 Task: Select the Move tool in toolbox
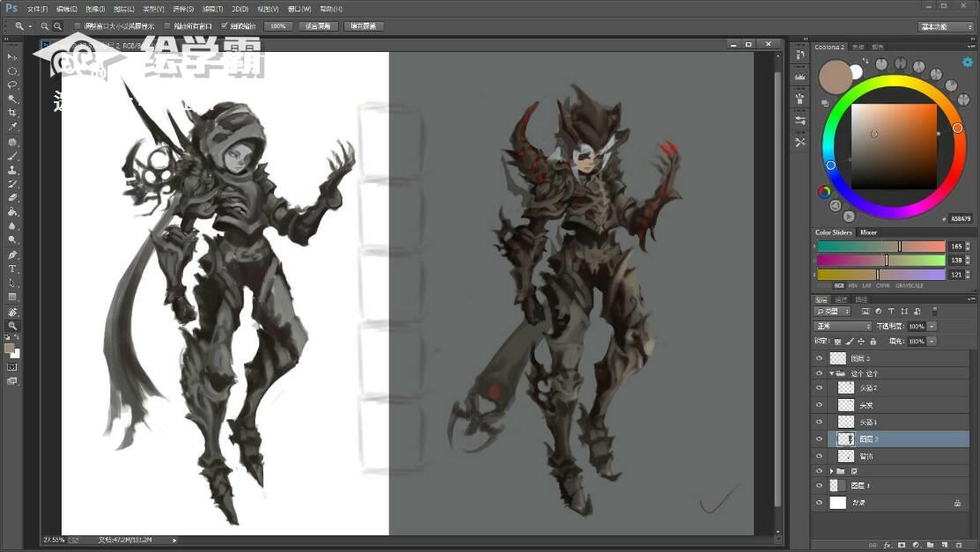[11, 57]
